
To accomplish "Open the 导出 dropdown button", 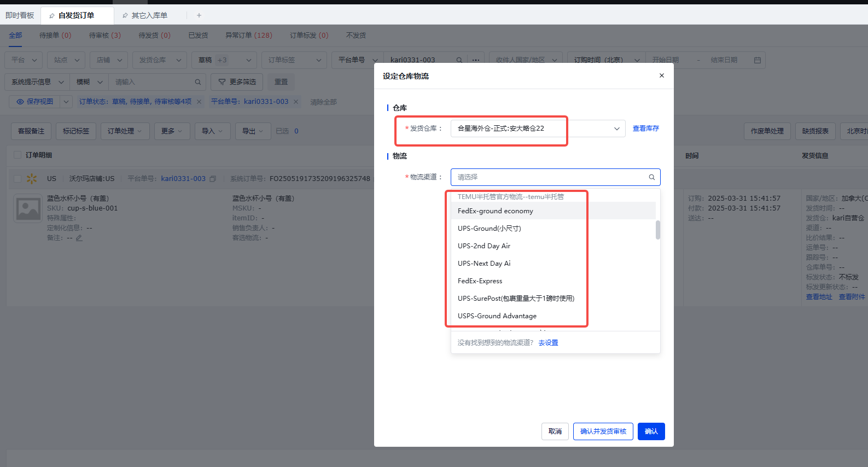I will coord(253,131).
